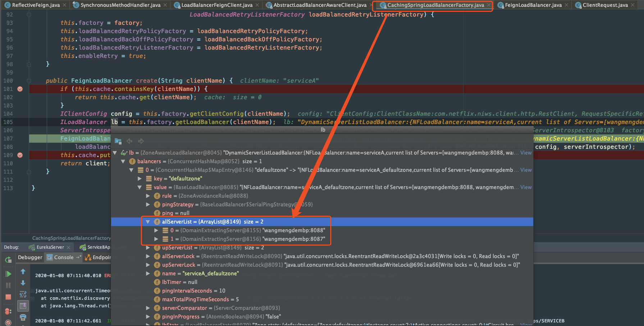Screen dimensions: 644x326
Task: Click CachingSpringLoadBalancerFactory breadcrumb
Action: (72, 238)
